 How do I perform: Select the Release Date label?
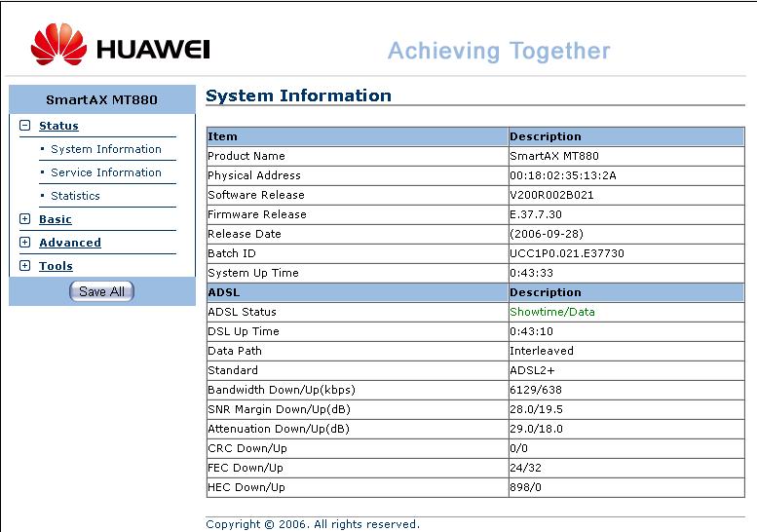tap(245, 234)
